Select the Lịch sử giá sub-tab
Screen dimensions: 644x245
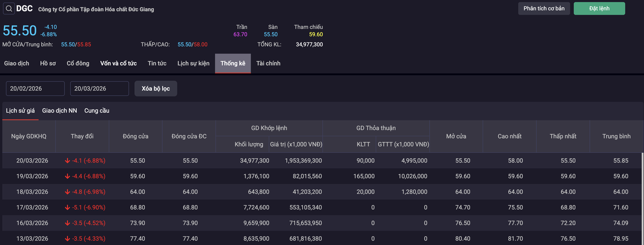(x=20, y=110)
